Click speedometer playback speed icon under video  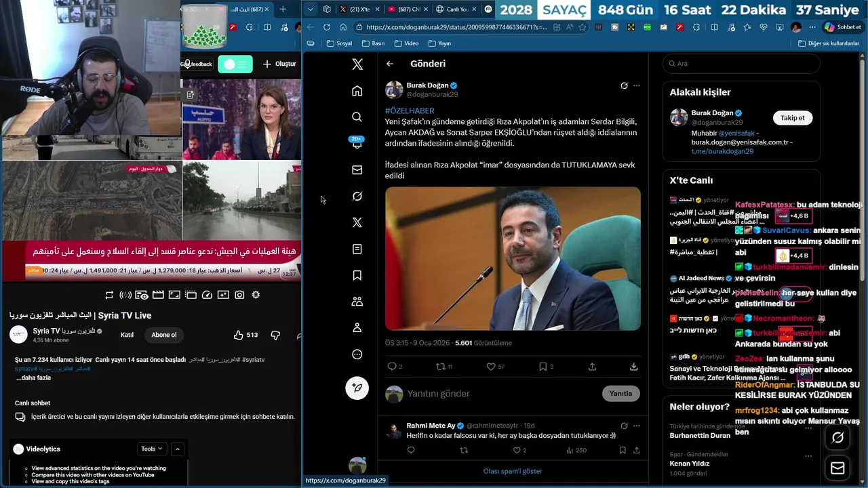point(207,295)
